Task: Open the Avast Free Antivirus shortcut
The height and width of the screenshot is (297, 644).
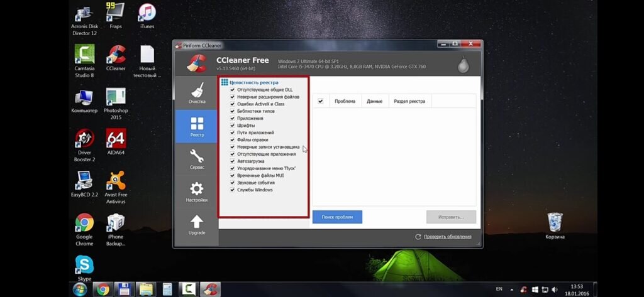Action: pos(116,188)
